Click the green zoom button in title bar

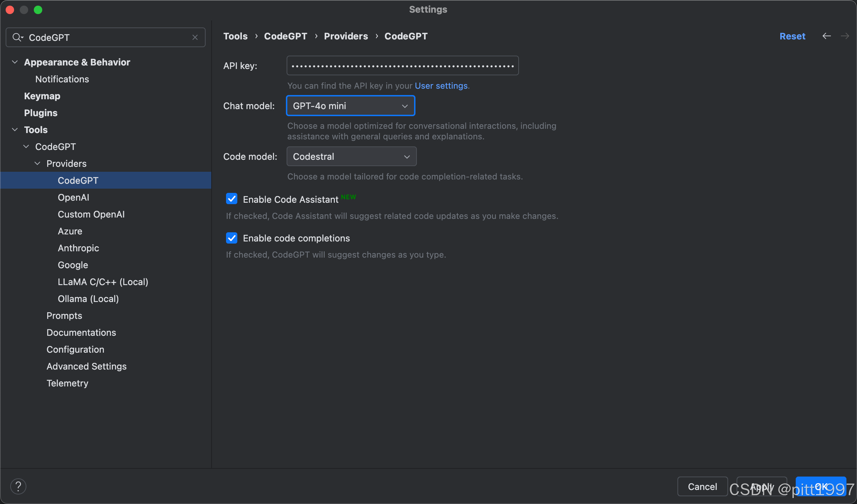click(38, 10)
